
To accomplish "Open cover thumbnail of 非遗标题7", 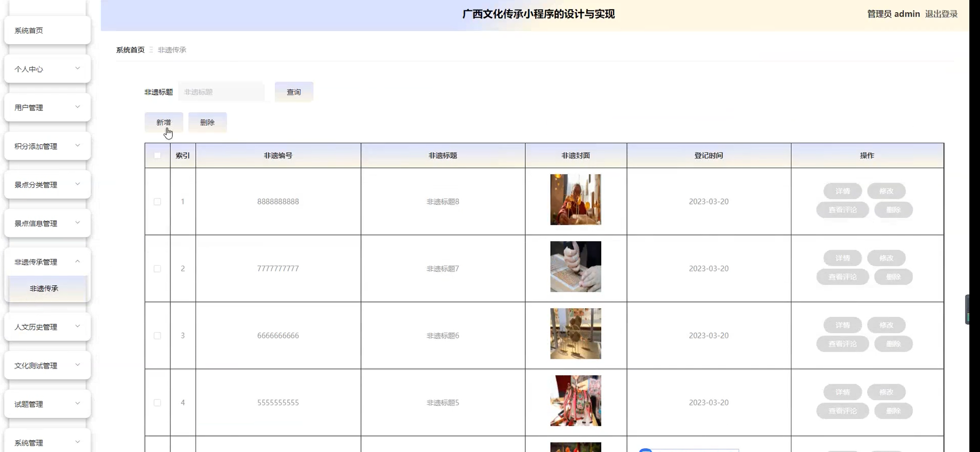I will pyautogui.click(x=576, y=267).
